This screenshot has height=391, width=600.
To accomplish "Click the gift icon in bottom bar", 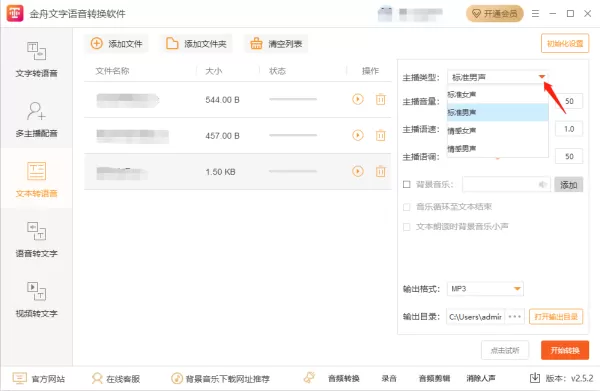I will tap(309, 378).
